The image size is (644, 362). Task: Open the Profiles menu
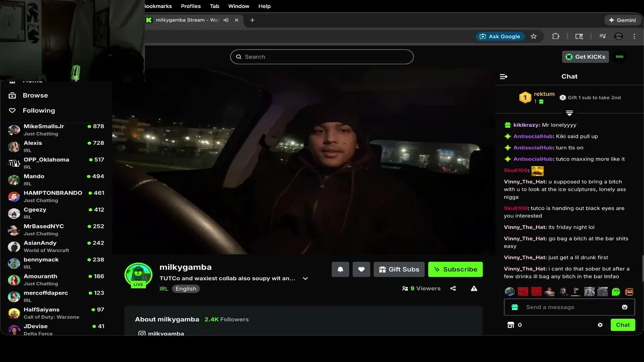click(191, 6)
